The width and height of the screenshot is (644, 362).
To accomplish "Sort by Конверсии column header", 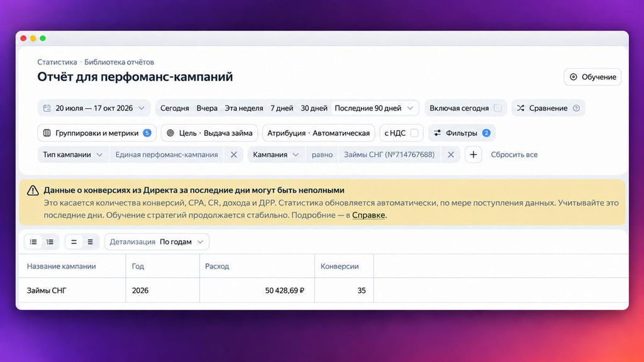I will [x=340, y=266].
